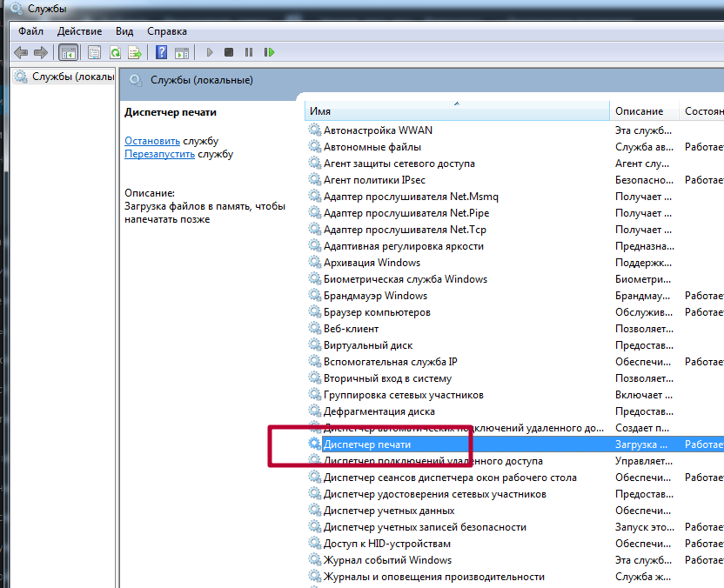Open the Файл menu
Screen dimensions: 724x588
pos(31,31)
